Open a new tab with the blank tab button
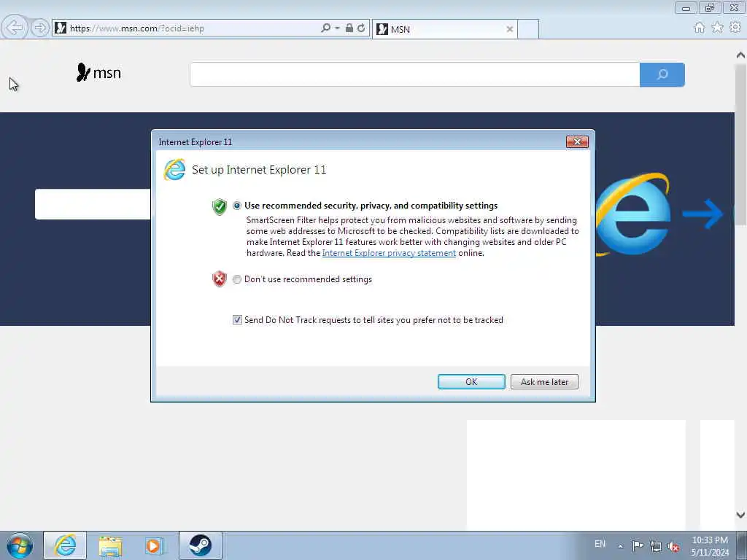747x560 pixels. [x=528, y=29]
